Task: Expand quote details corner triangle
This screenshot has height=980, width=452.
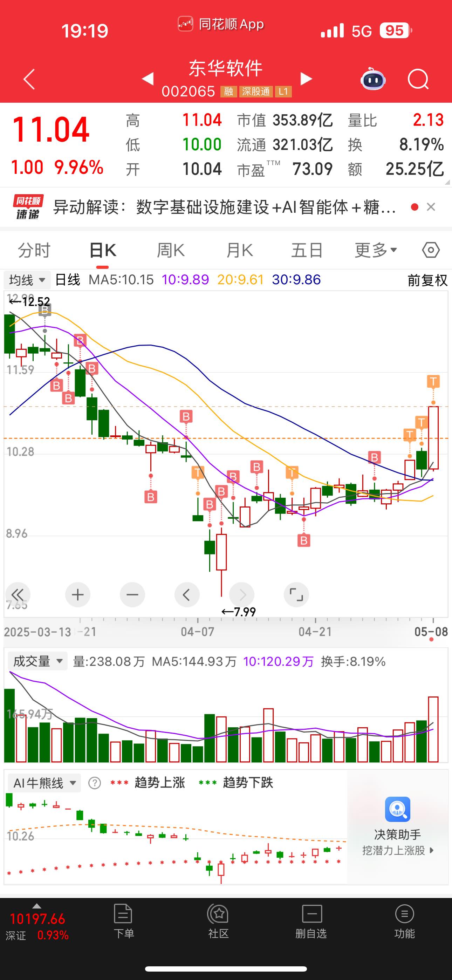Action: click(x=447, y=183)
